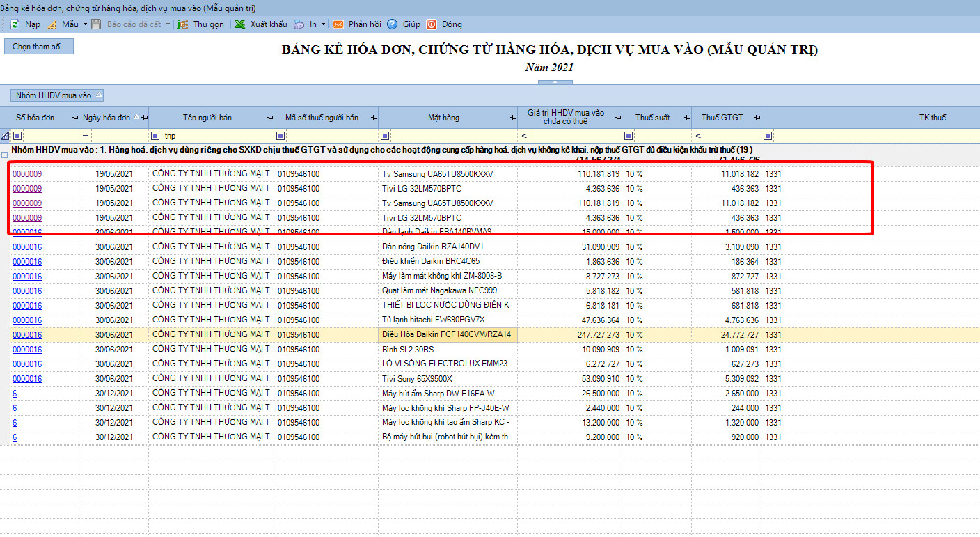Viewport: 980px width, 537px height.
Task: Open help with the Giúp icon
Action: [x=393, y=24]
